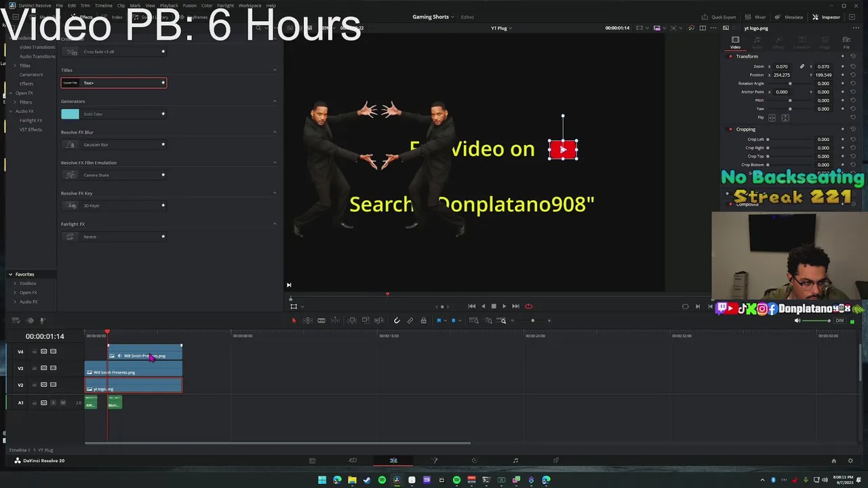Toggle timeline snapping magnet icon
Viewport: 868px width, 488px height.
[x=397, y=321]
